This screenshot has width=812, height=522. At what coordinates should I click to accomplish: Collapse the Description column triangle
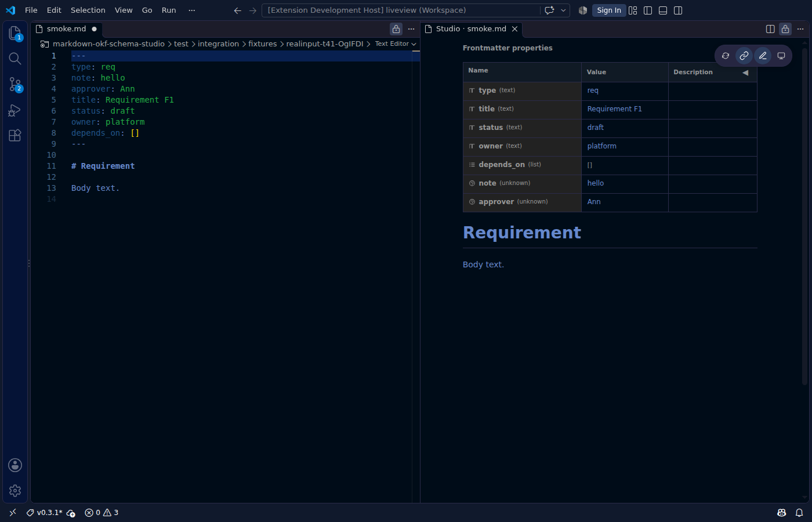(745, 72)
